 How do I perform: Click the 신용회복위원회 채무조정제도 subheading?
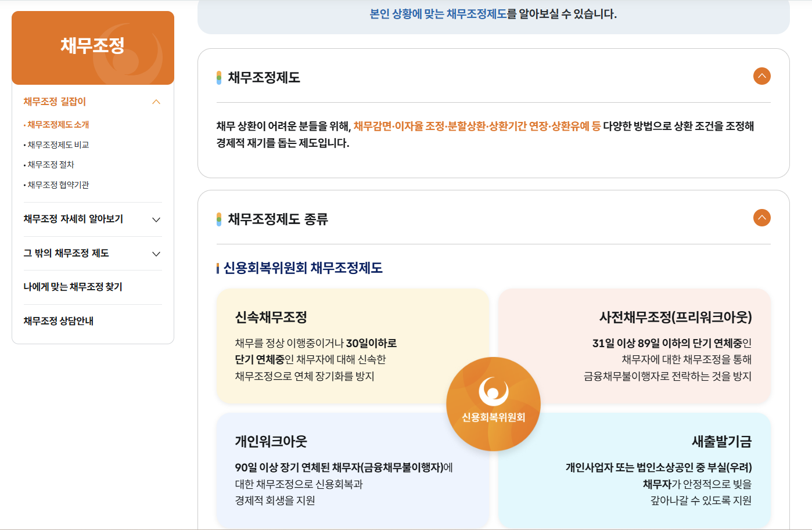coord(303,268)
